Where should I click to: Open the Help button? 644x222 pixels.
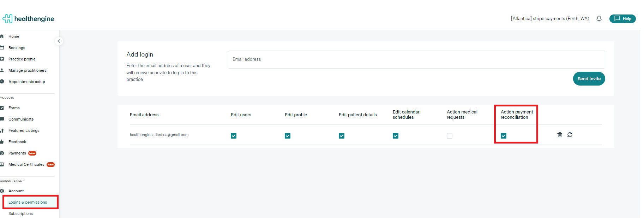click(x=622, y=19)
